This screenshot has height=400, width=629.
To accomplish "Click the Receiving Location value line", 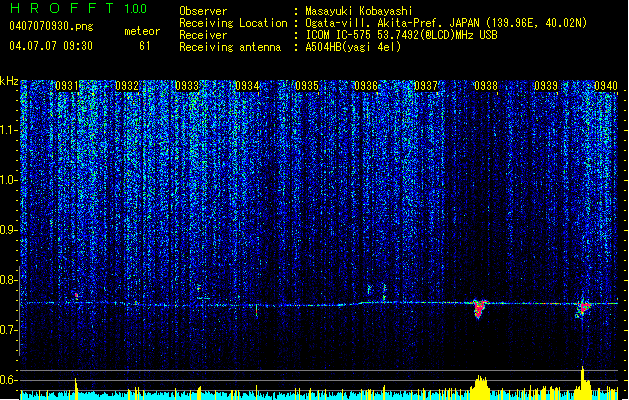I will coord(446,23).
